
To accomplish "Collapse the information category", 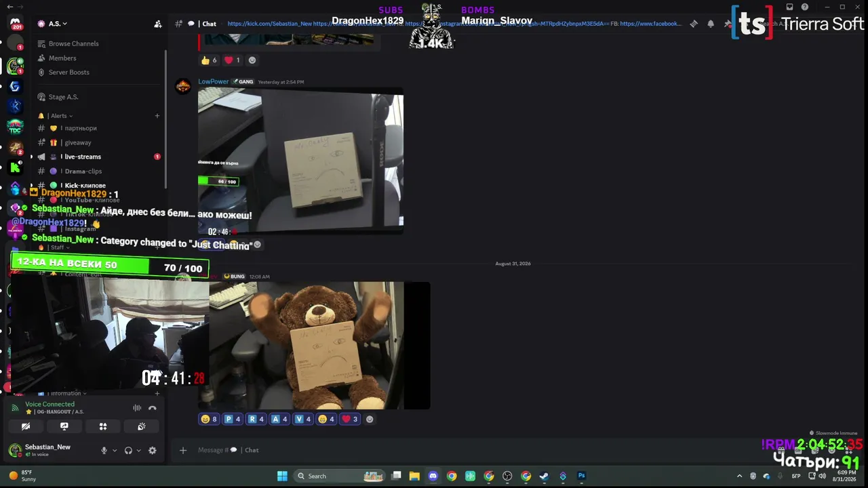I will point(66,393).
